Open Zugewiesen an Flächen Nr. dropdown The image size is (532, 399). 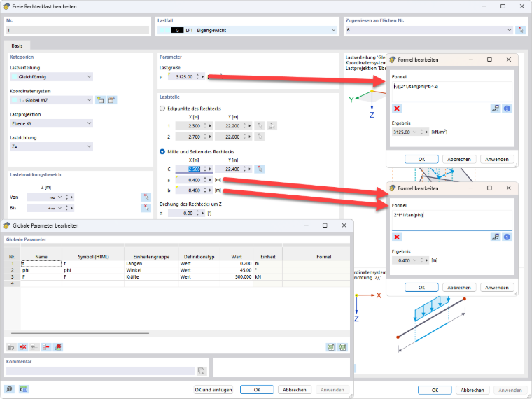(x=429, y=30)
